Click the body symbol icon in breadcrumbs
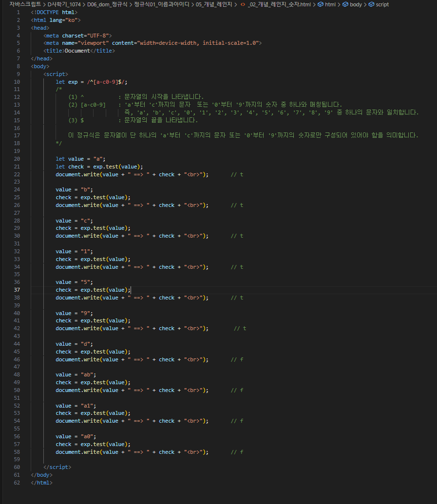 (x=345, y=4)
